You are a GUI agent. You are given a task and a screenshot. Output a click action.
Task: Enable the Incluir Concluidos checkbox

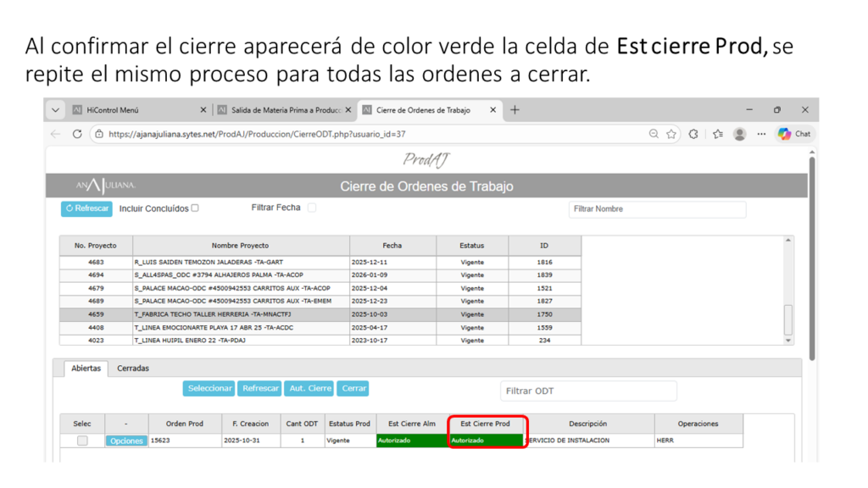(x=195, y=208)
